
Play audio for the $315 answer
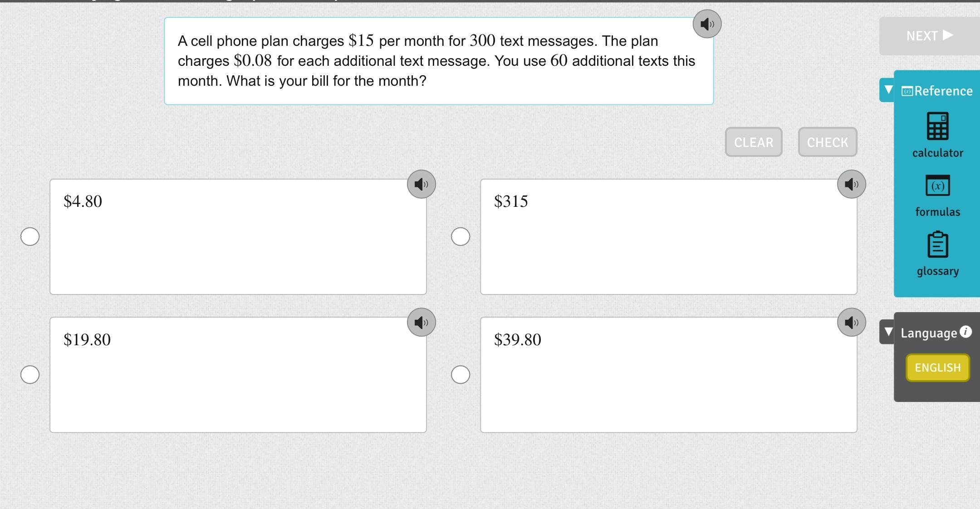coord(851,184)
